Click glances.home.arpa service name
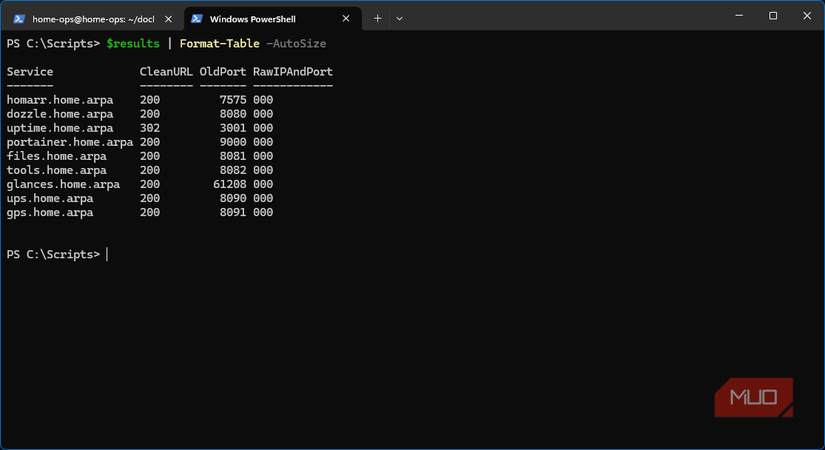The image size is (825, 450). [63, 185]
